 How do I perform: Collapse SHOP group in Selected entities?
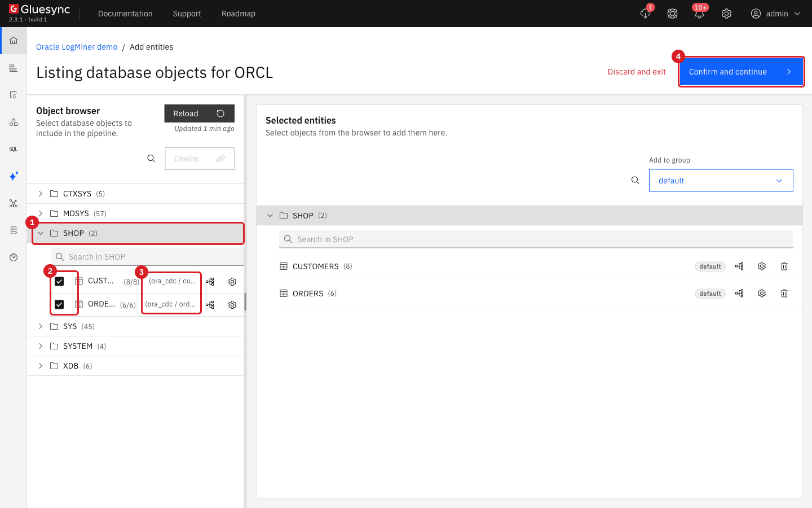(270, 216)
